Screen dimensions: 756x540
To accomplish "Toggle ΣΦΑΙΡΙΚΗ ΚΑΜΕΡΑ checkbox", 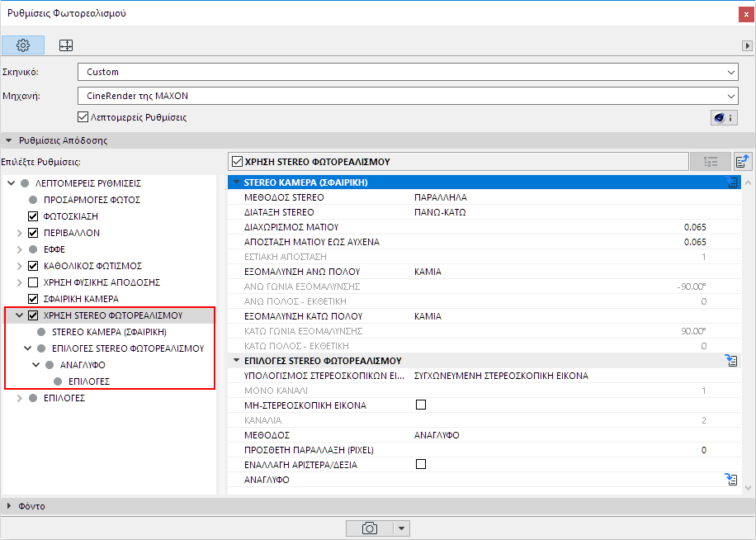I will [x=33, y=299].
